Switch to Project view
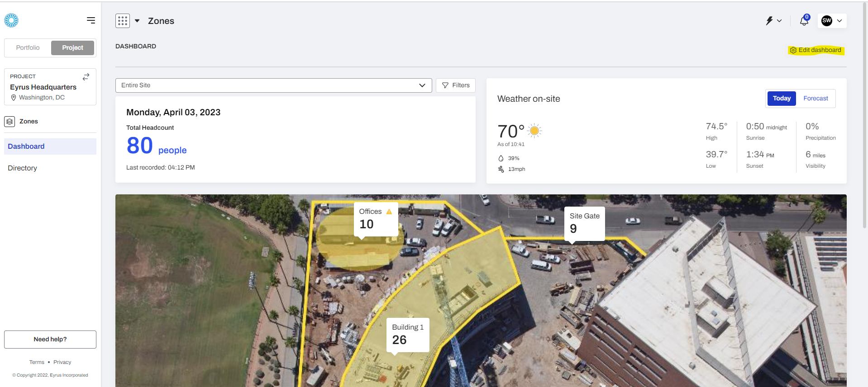Image resolution: width=868 pixels, height=387 pixels. [72, 47]
